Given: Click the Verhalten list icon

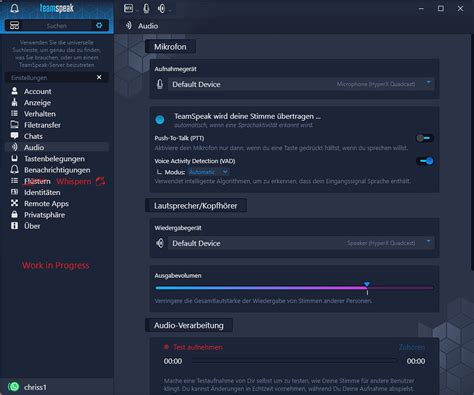Looking at the screenshot, I should tap(14, 113).
